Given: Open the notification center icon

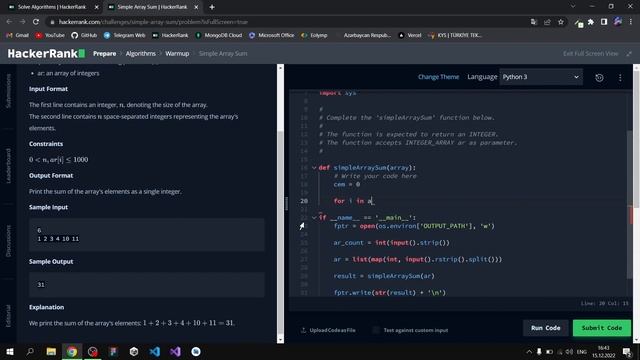Looking at the screenshot, I should 627,351.
